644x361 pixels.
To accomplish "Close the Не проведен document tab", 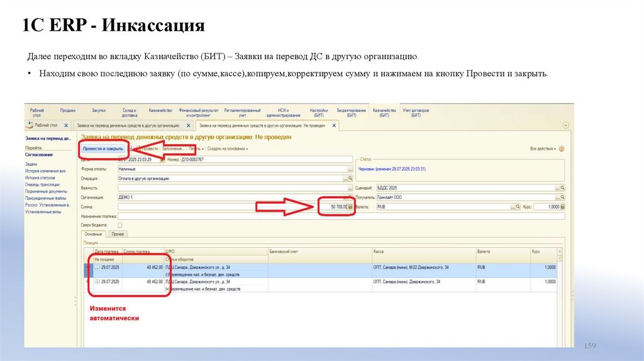I will click(x=334, y=126).
